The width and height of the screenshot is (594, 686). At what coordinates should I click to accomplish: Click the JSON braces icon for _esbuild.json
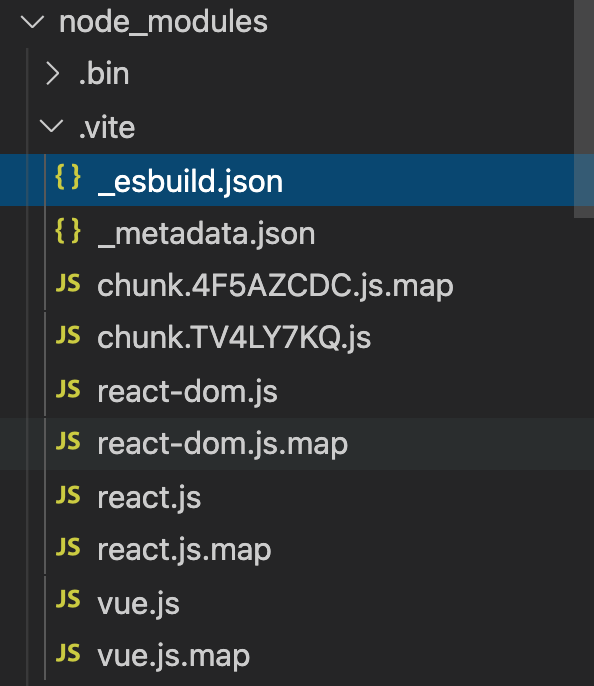click(68, 177)
